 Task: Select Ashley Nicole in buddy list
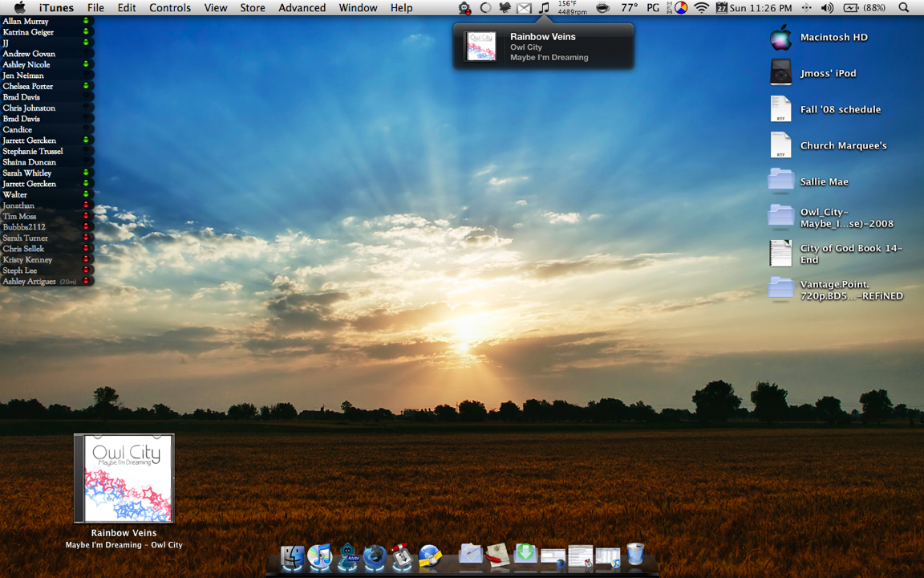pos(47,64)
